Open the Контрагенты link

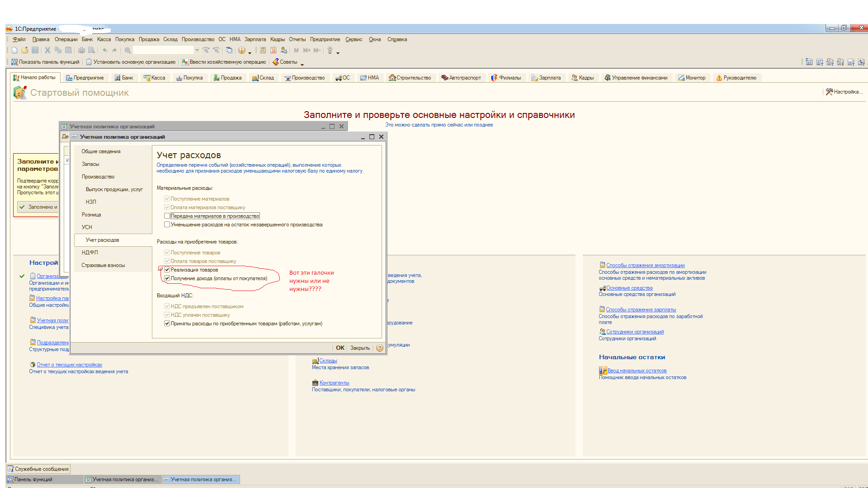point(334,383)
